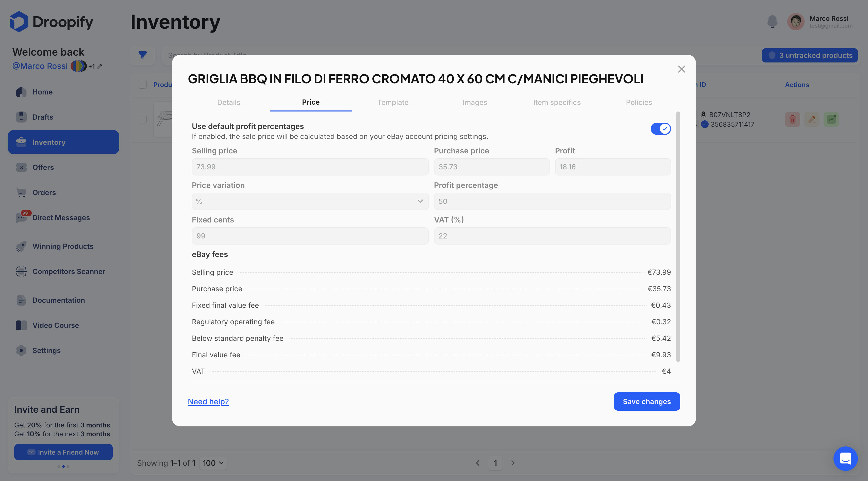Open Direct Messages from the sidebar
The image size is (868, 481).
pyautogui.click(x=61, y=217)
